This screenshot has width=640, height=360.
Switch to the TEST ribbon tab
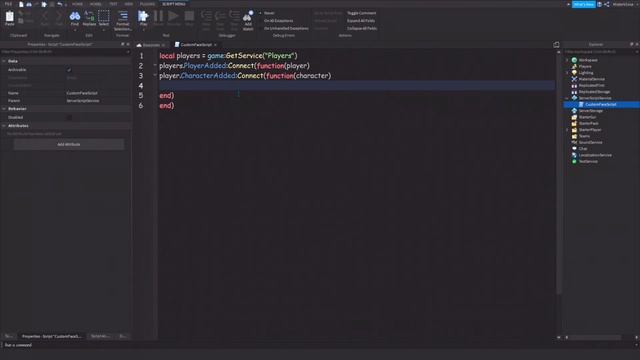coord(113,4)
